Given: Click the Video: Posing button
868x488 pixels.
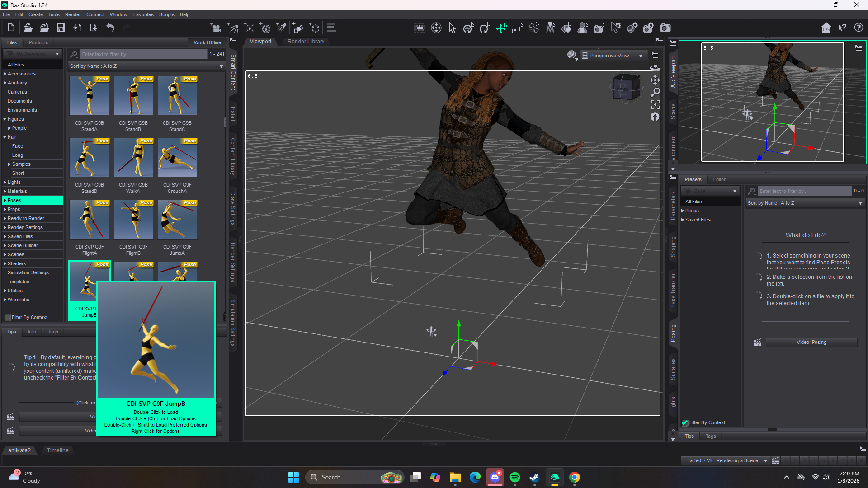Looking at the screenshot, I should coord(811,343).
